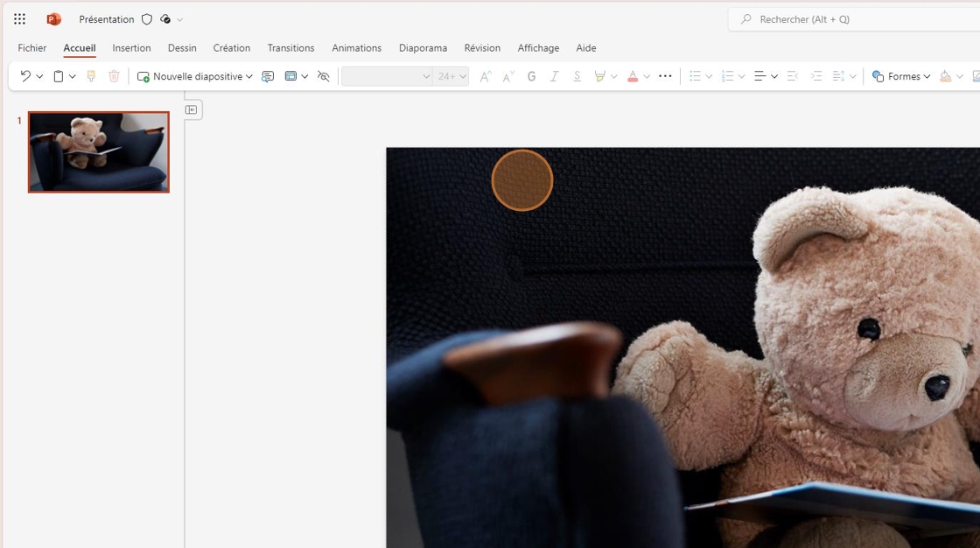980x548 pixels.
Task: Expand the Undo dropdown arrow
Action: click(39, 76)
